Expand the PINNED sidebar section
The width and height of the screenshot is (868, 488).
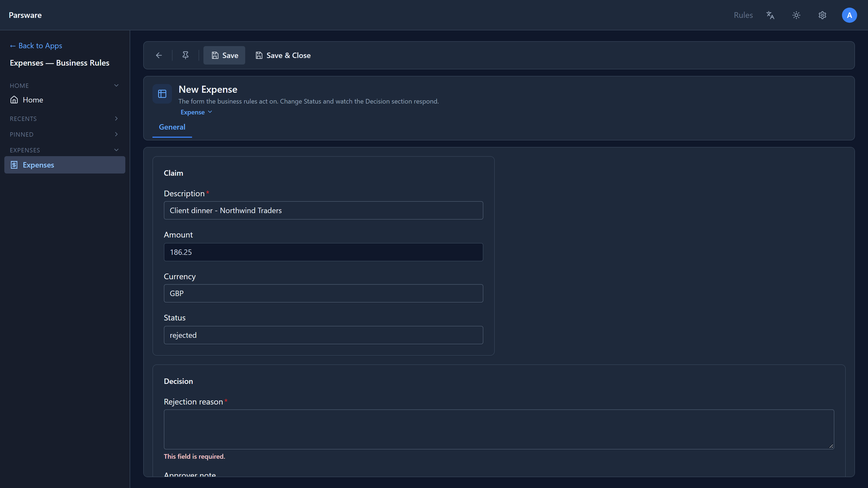click(x=116, y=134)
